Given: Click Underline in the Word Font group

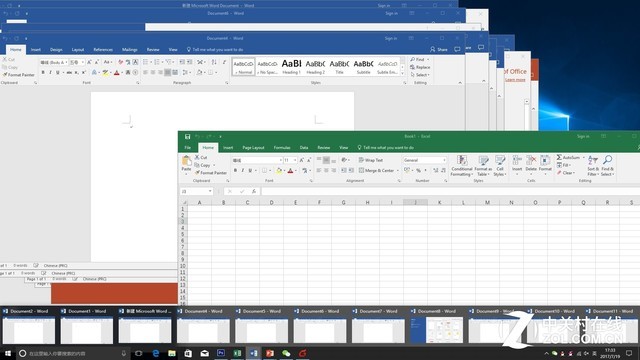Looking at the screenshot, I should (58, 72).
